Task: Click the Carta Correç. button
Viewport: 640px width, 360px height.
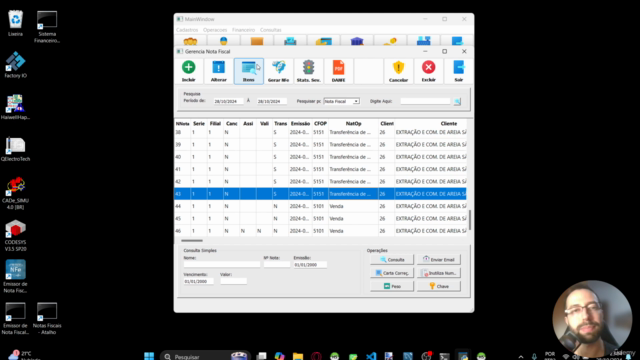Action: point(392,273)
